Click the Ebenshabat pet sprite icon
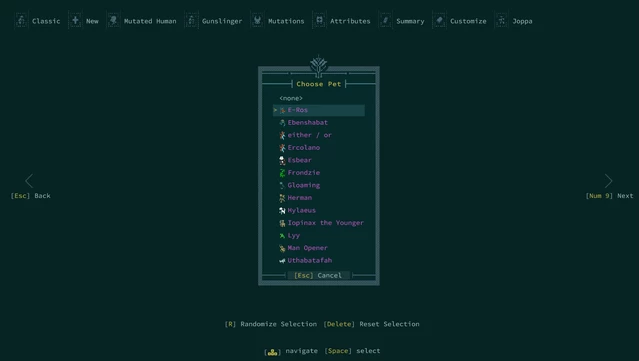The image size is (639, 361). [282, 123]
